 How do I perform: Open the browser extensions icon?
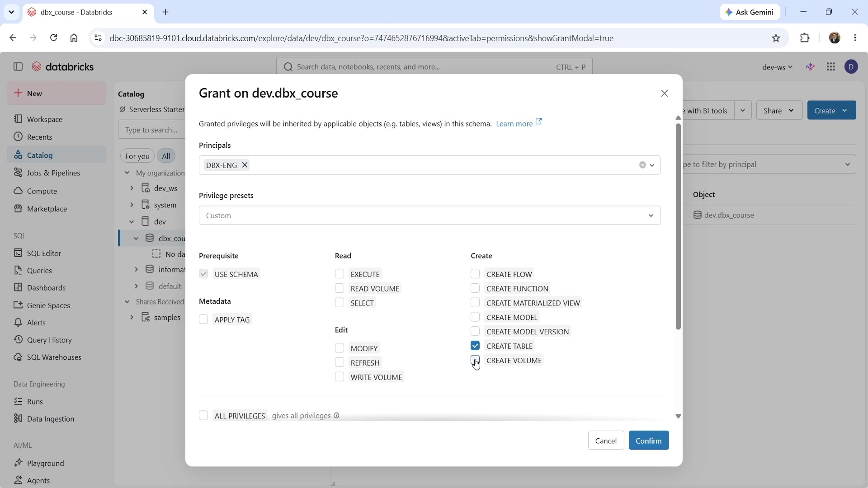point(805,38)
